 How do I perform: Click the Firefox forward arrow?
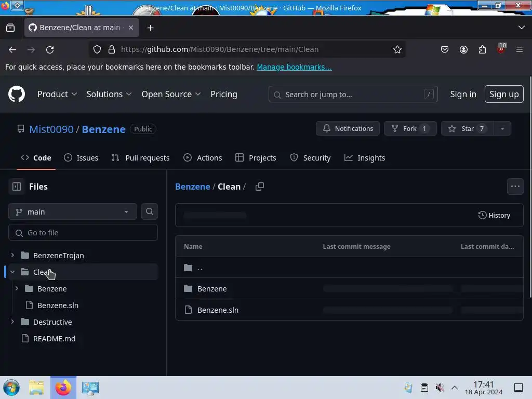pyautogui.click(x=31, y=49)
